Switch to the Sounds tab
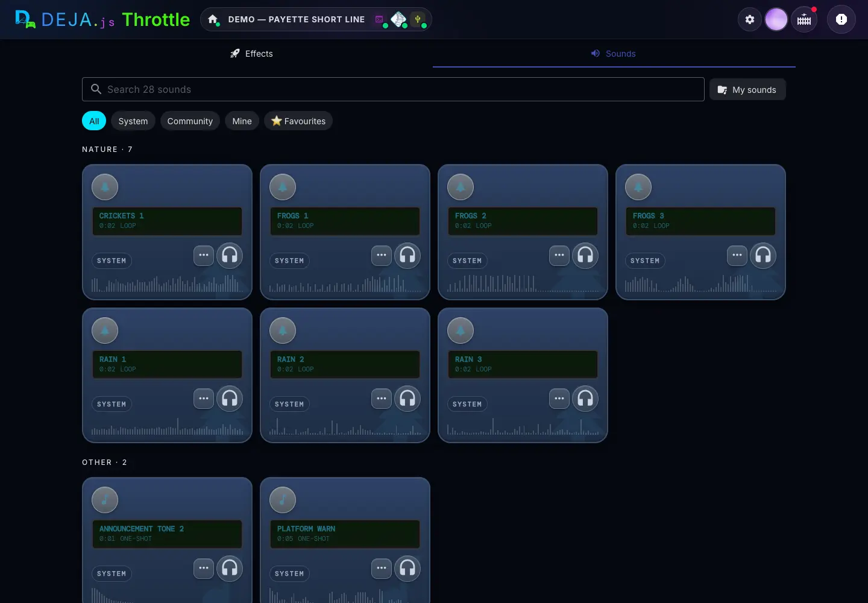Viewport: 868px width, 603px height. (x=614, y=54)
